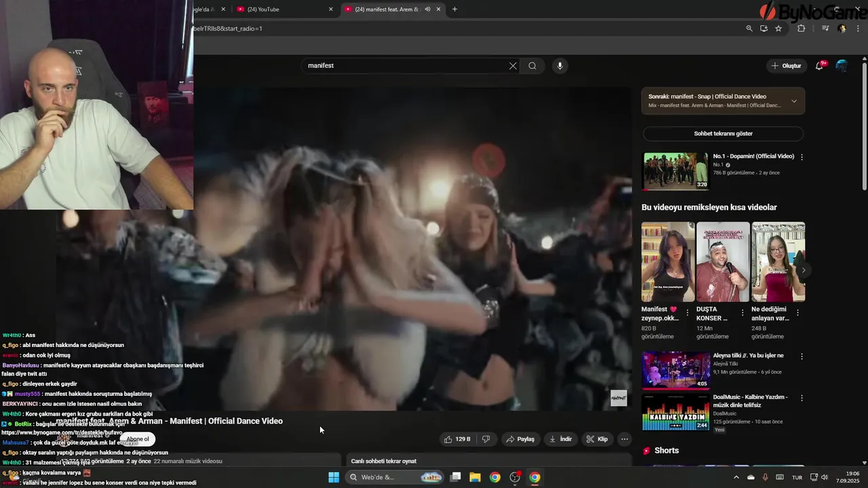Show next remix shorts with arrow
The height and width of the screenshot is (488, 868).
tap(804, 270)
